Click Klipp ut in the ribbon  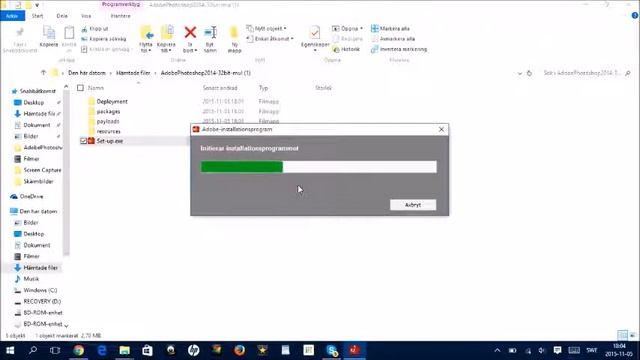tap(95, 29)
